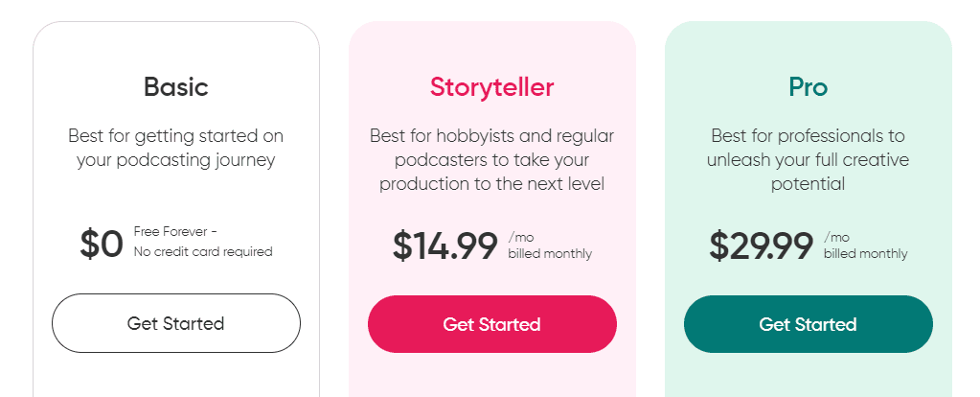Click 'billed monthly' under the Storyteller price

(550, 254)
